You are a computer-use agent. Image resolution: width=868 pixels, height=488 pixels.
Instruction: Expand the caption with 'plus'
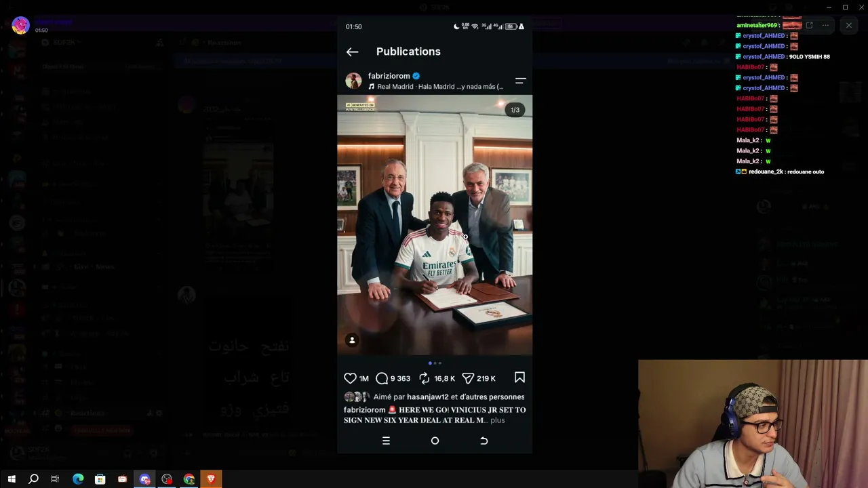[x=498, y=420]
